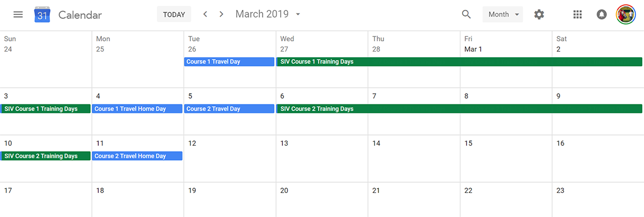644x217 pixels.
Task: Click the Google Calendar logo icon
Action: 42,14
